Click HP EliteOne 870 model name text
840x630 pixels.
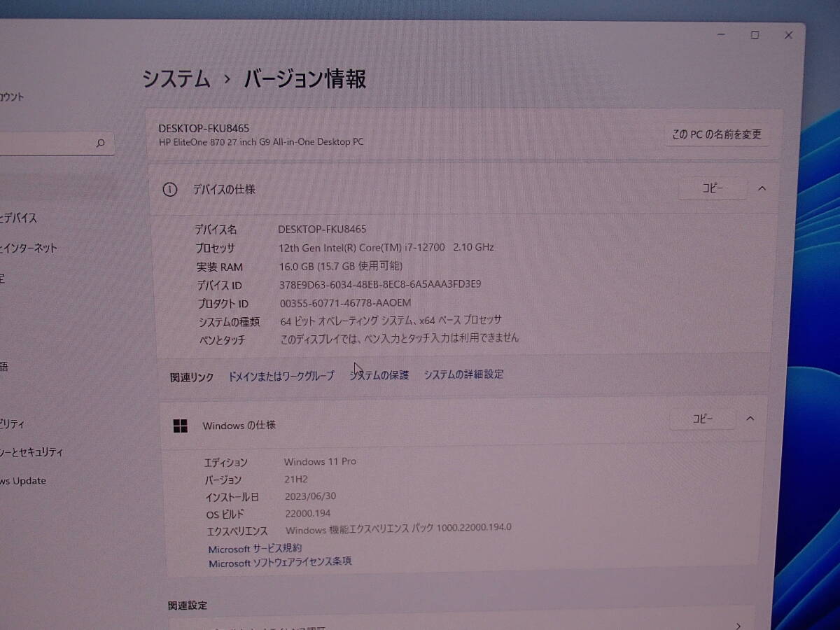(261, 142)
